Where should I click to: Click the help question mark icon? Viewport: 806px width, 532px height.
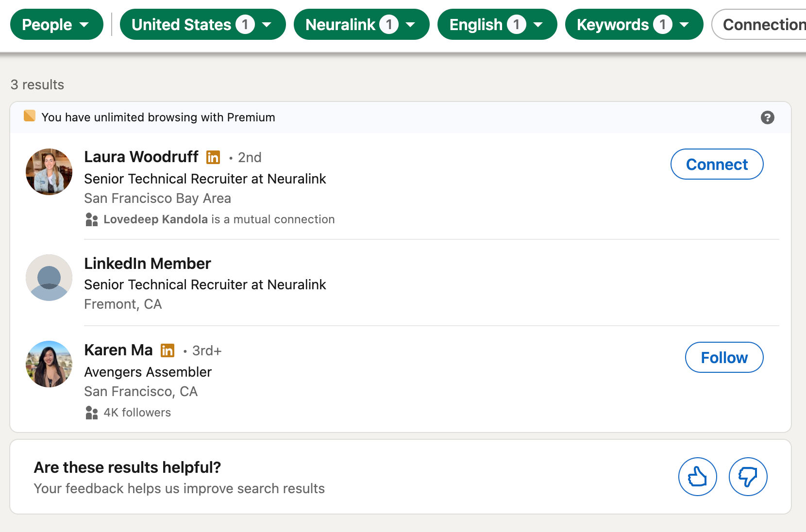[x=767, y=117]
